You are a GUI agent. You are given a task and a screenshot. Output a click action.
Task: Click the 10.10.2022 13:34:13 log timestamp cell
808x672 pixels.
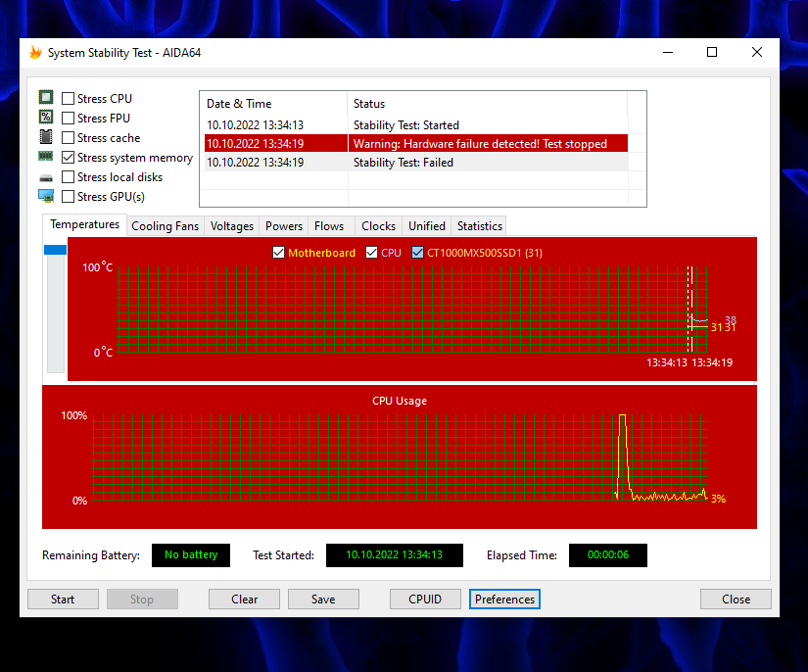[x=255, y=125]
